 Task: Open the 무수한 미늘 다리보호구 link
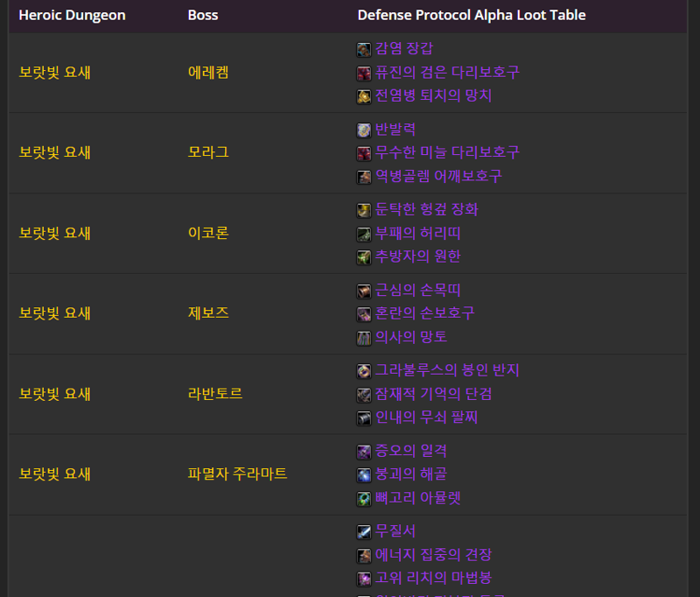pyautogui.click(x=447, y=153)
